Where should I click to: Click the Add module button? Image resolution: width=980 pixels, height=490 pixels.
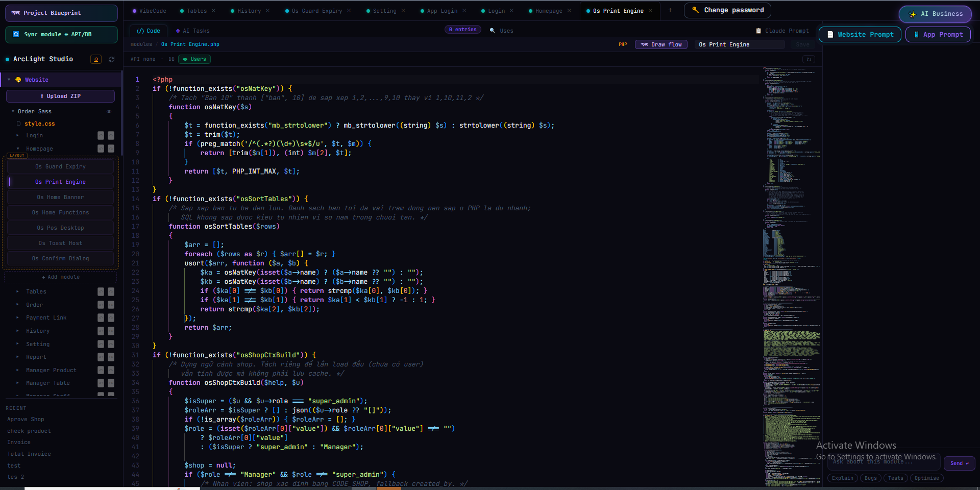[60, 277]
